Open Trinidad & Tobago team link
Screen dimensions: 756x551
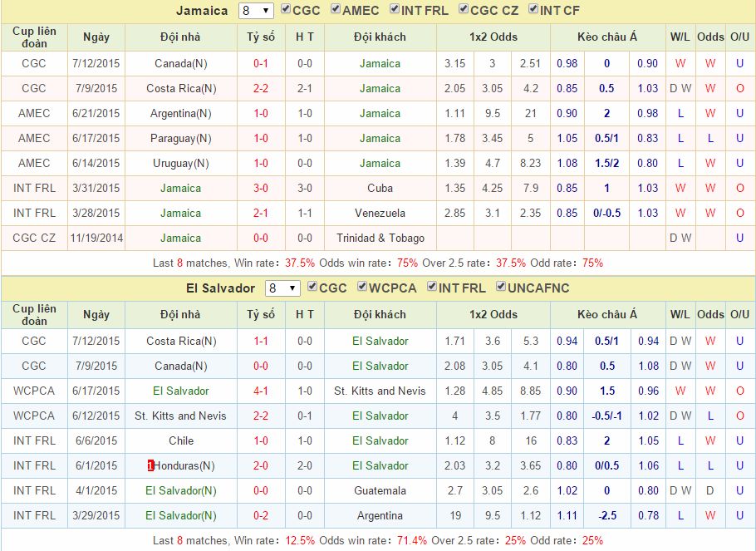(380, 239)
